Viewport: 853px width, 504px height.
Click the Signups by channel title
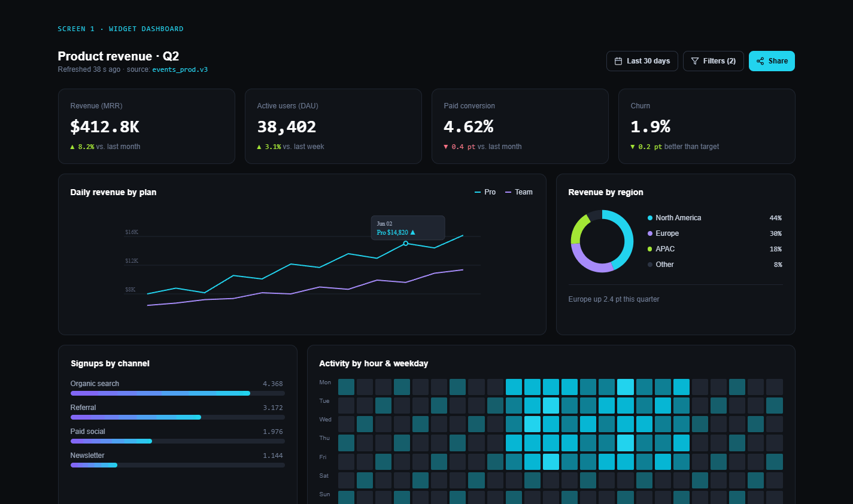coord(110,363)
